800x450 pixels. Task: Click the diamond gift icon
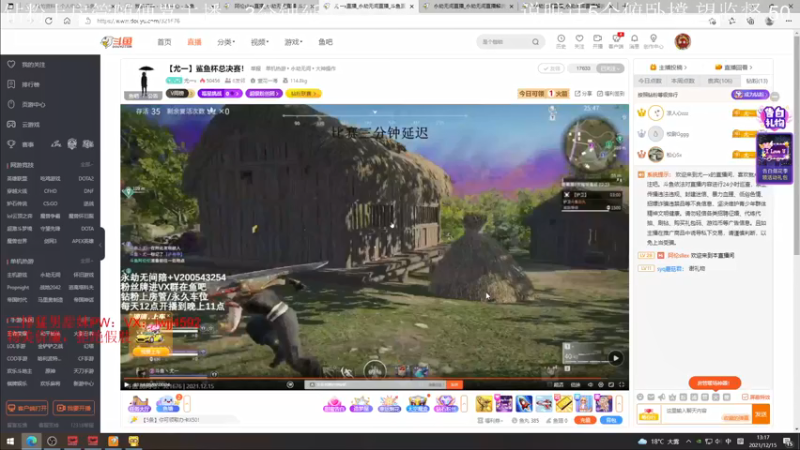pos(445,404)
